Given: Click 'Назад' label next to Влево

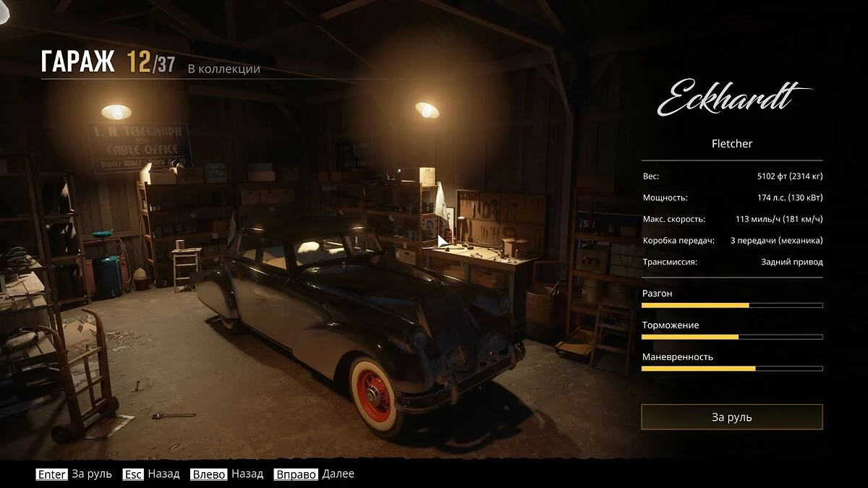Looking at the screenshot, I should point(248,474).
